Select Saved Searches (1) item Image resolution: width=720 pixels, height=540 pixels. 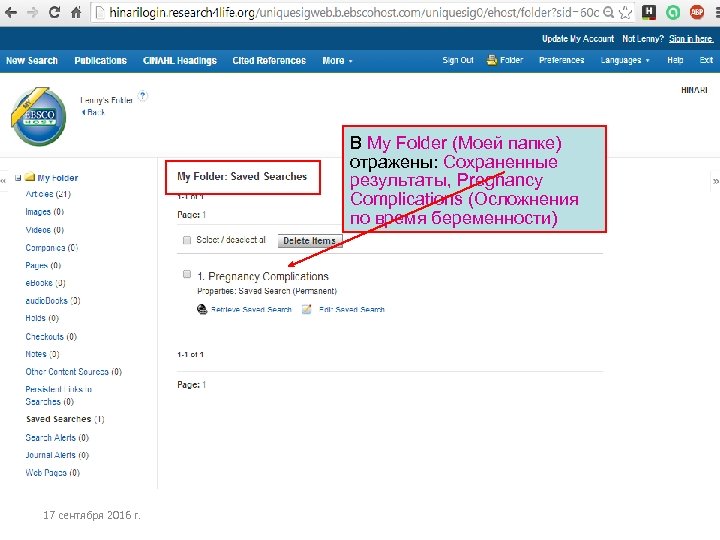pyautogui.click(x=65, y=419)
